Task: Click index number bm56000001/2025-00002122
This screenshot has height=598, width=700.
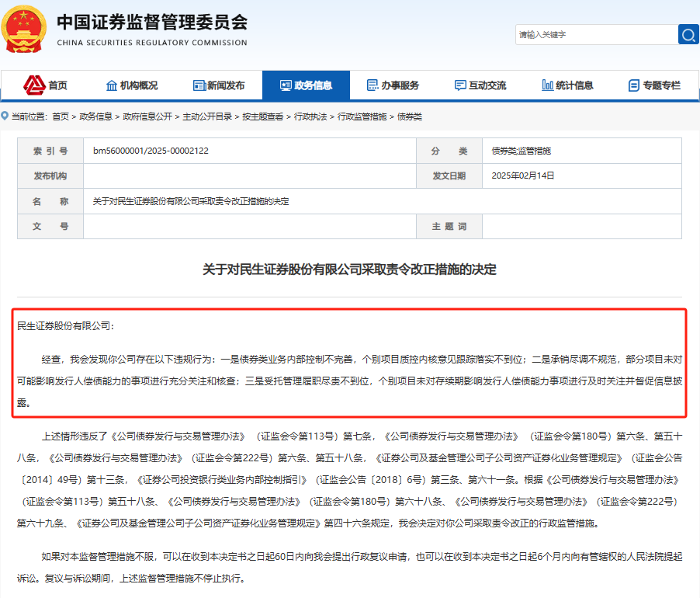Action: [151, 151]
